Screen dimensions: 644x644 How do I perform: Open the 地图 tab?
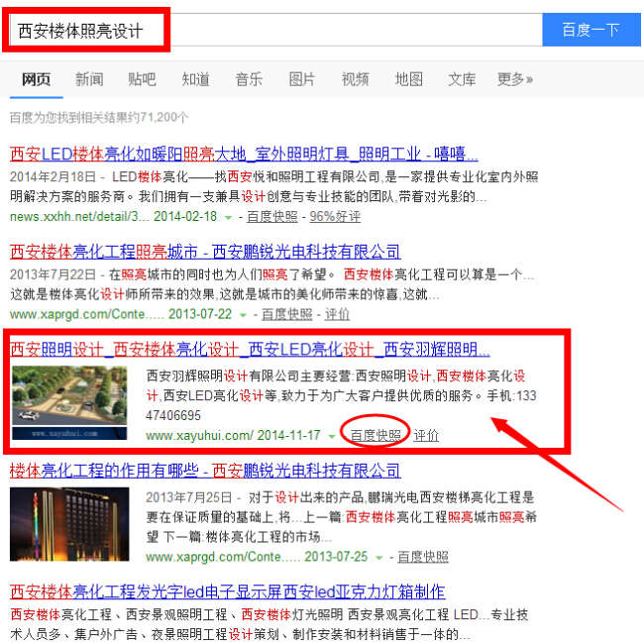tap(408, 79)
